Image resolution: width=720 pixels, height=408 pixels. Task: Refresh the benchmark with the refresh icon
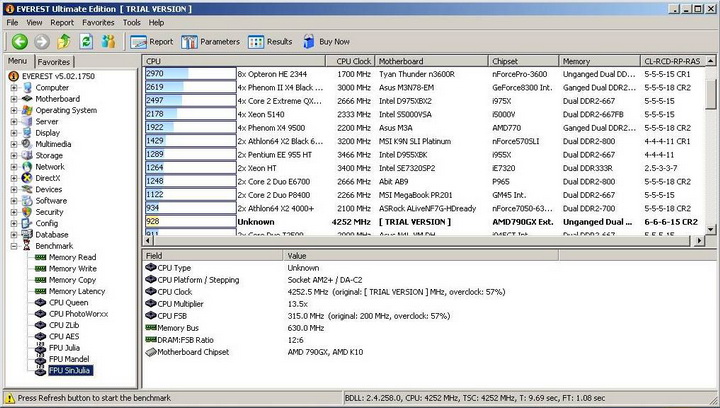pyautogui.click(x=86, y=42)
